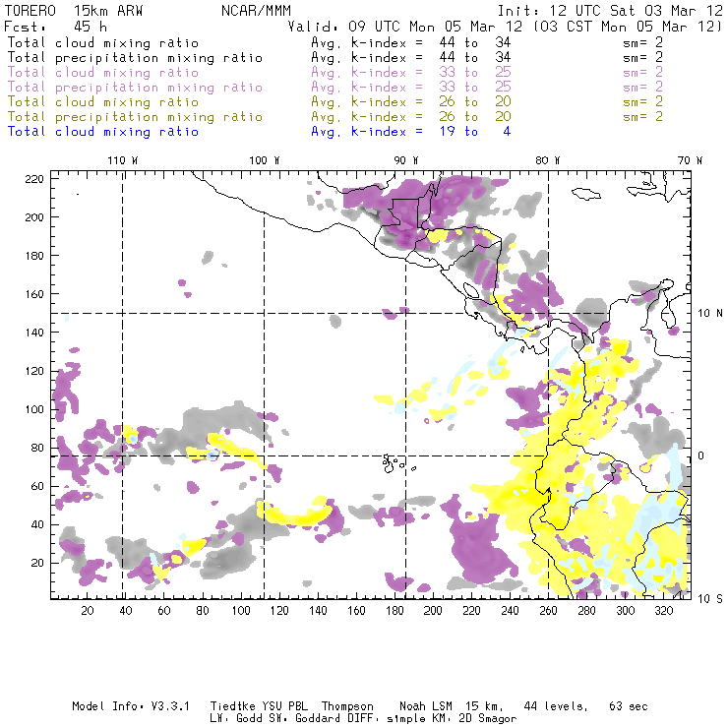Click the '80 W' longitude label
Image resolution: width=728 pixels, height=728 pixels.
547,160
